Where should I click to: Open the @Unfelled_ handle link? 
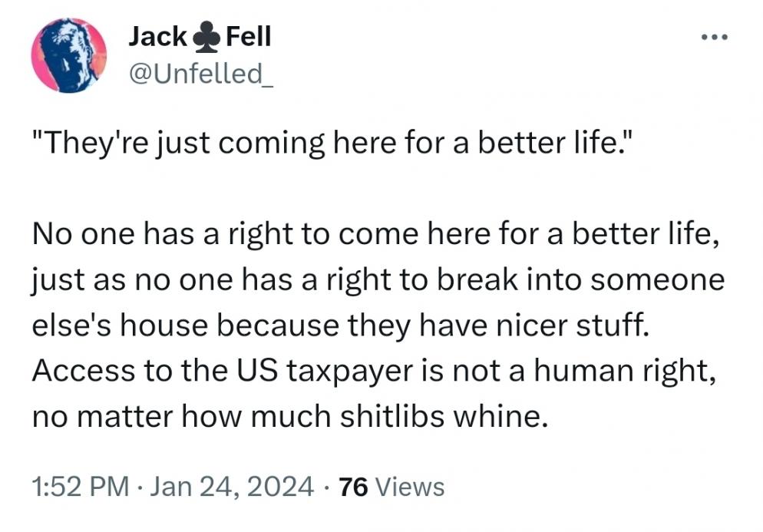click(x=201, y=74)
